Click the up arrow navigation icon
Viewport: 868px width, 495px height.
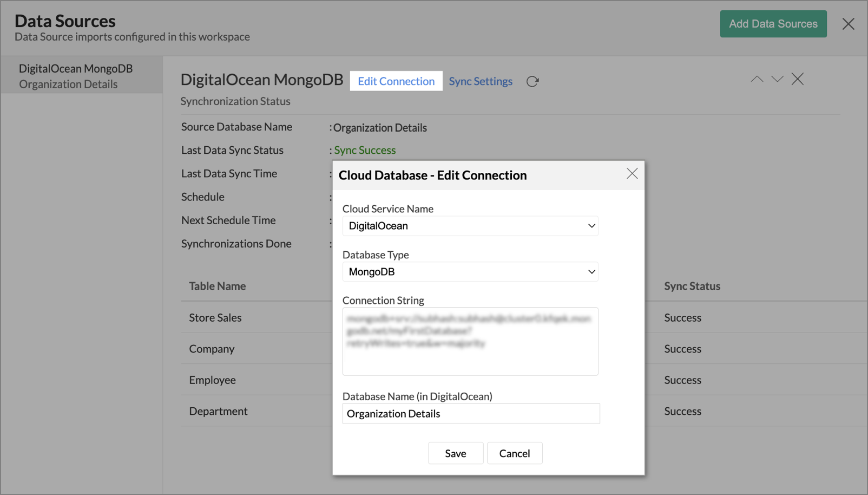click(757, 79)
